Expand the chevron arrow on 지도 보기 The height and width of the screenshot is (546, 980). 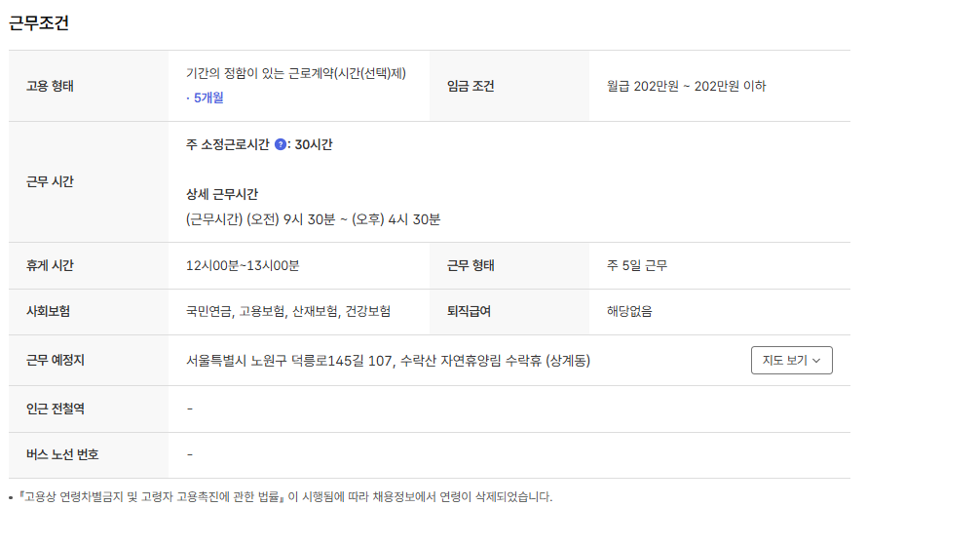point(816,361)
